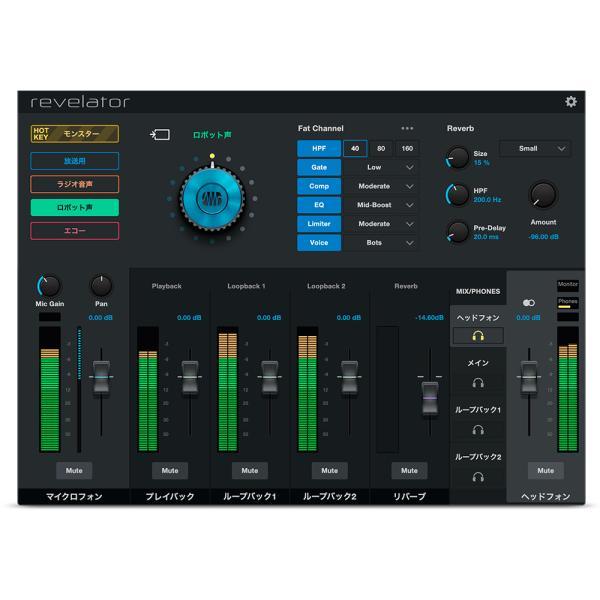Toggle the HPF processor button
The height and width of the screenshot is (600, 600).
point(319,148)
